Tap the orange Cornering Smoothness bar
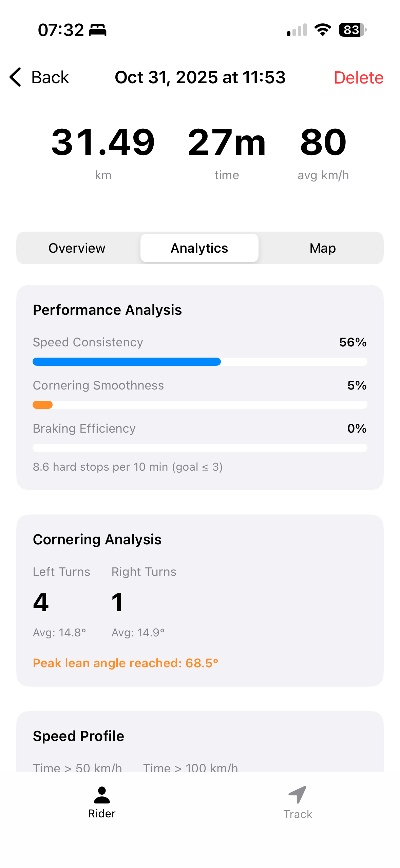 (x=43, y=405)
